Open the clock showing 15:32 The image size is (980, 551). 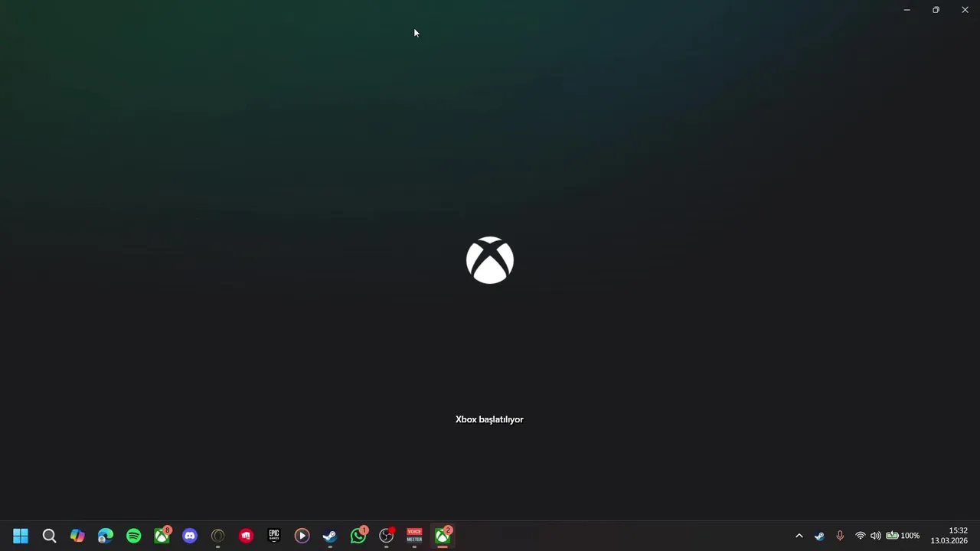949,536
